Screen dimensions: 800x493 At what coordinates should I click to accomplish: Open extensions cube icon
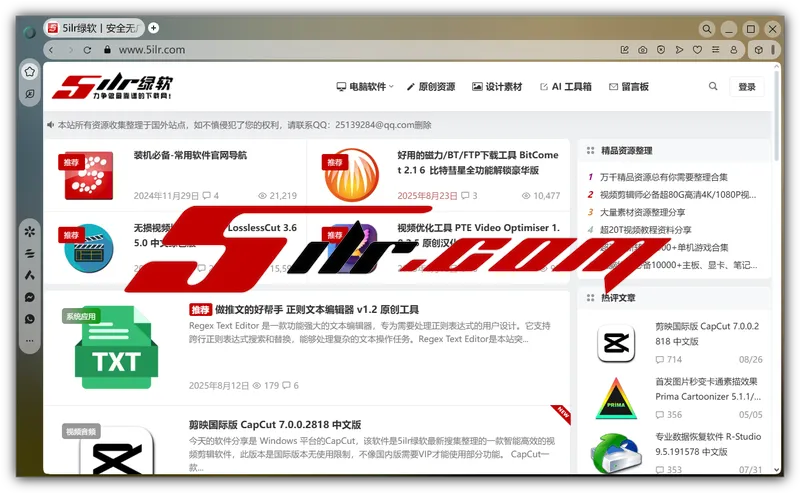tap(759, 50)
